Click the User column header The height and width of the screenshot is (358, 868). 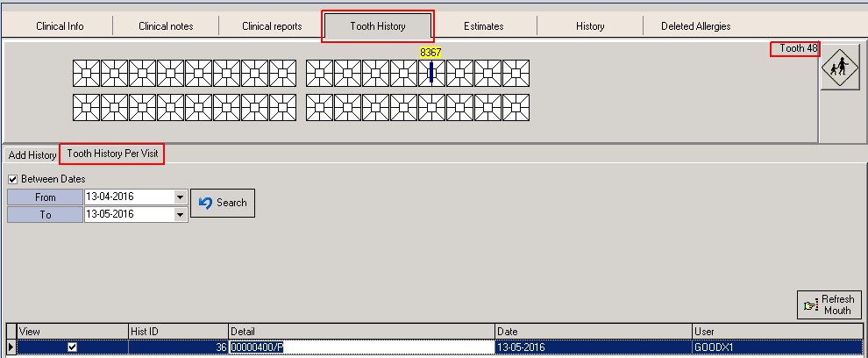(x=777, y=332)
